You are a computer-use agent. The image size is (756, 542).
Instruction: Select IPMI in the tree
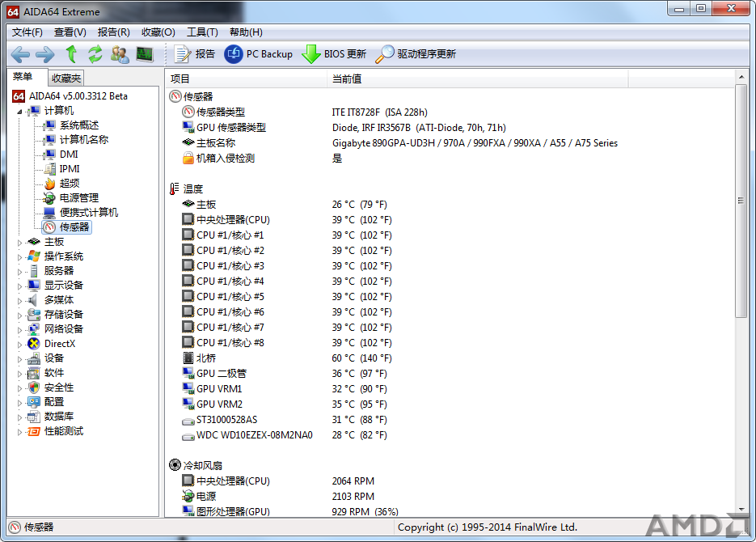coord(70,169)
